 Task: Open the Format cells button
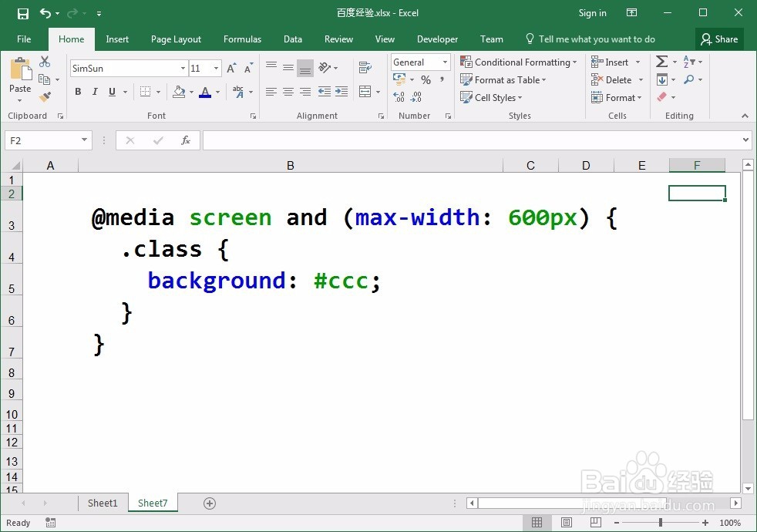[x=617, y=97]
